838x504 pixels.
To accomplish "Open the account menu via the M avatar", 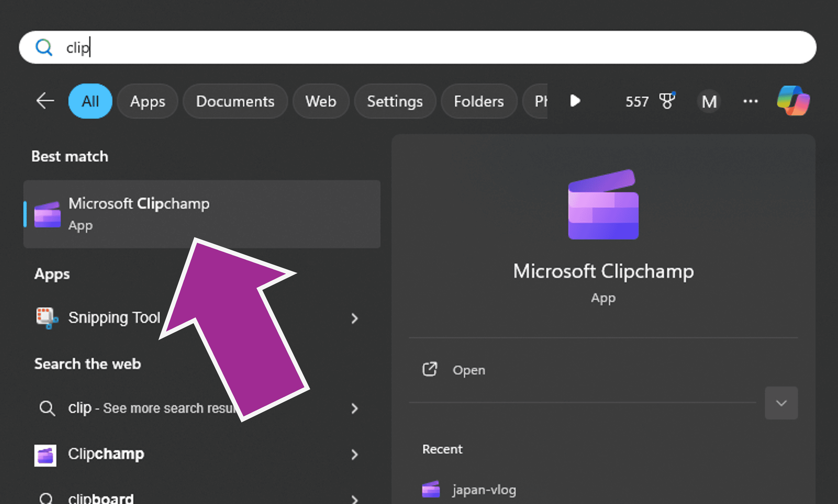I will (709, 101).
